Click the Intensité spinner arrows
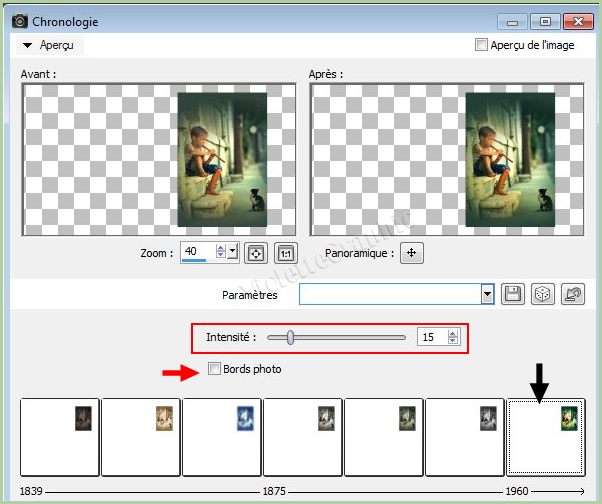 pos(453,338)
